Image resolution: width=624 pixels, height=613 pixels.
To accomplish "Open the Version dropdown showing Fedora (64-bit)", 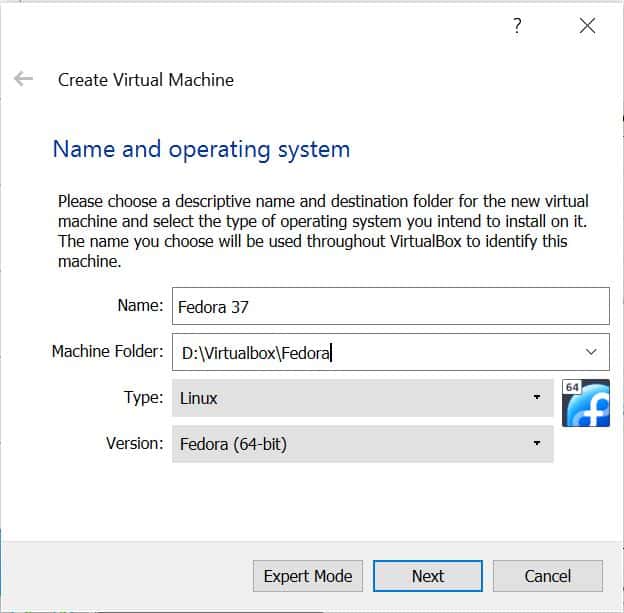I will [x=363, y=443].
